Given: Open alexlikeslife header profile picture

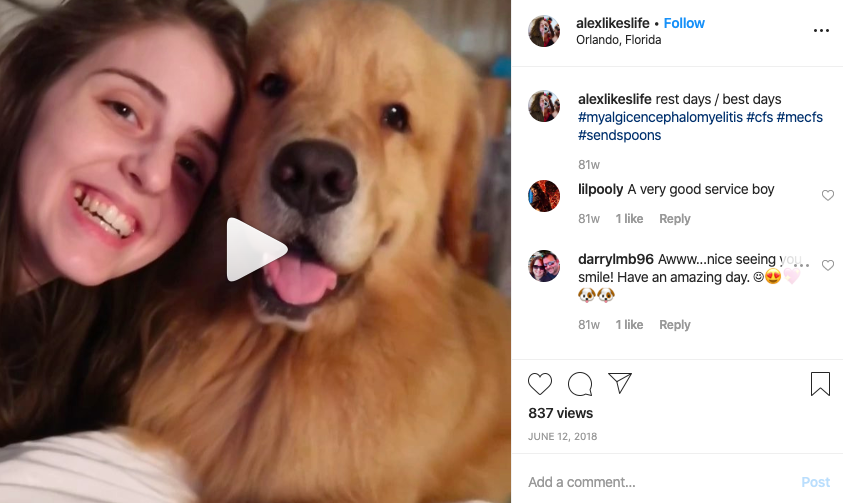Looking at the screenshot, I should coord(544,31).
